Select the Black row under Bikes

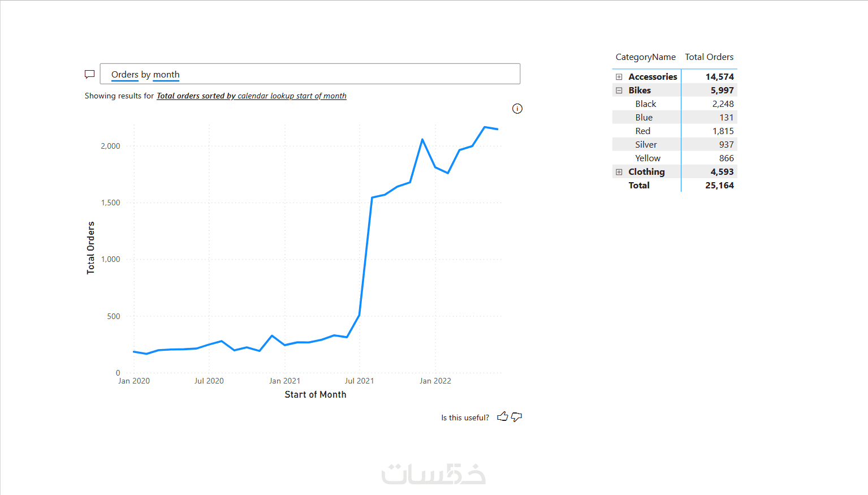click(x=646, y=104)
